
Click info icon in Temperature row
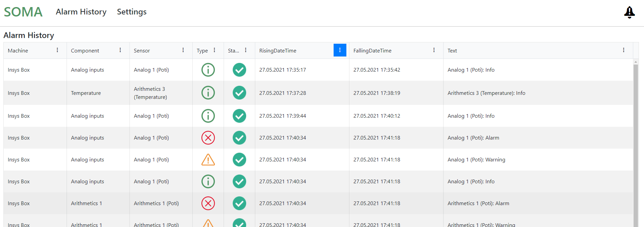pyautogui.click(x=208, y=92)
